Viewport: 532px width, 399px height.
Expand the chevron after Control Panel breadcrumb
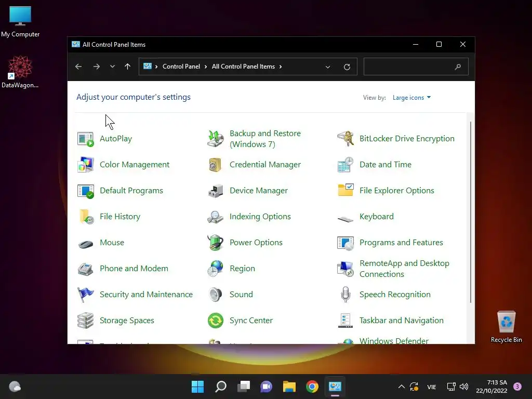pos(206,67)
